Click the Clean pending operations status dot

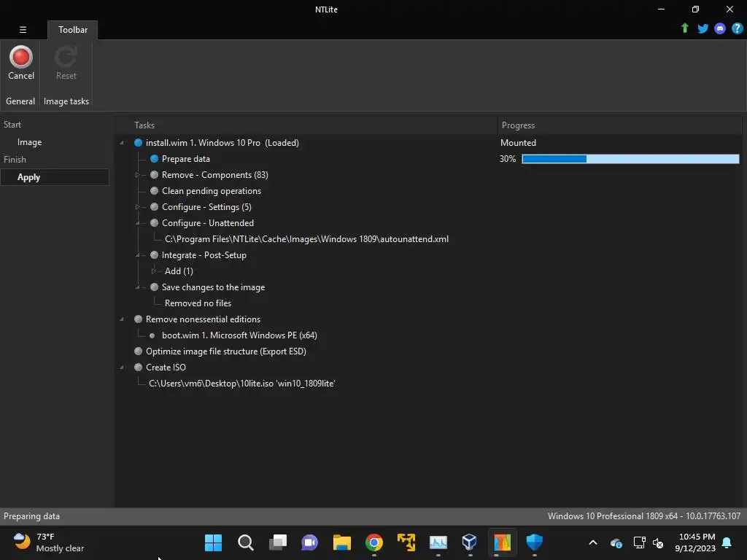[154, 191]
